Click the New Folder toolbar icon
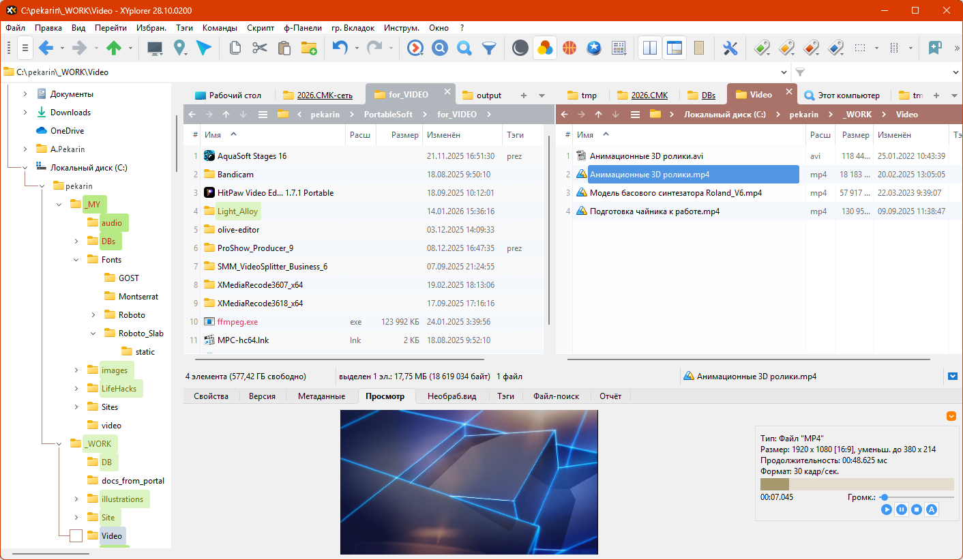Image resolution: width=963 pixels, height=560 pixels. (309, 48)
